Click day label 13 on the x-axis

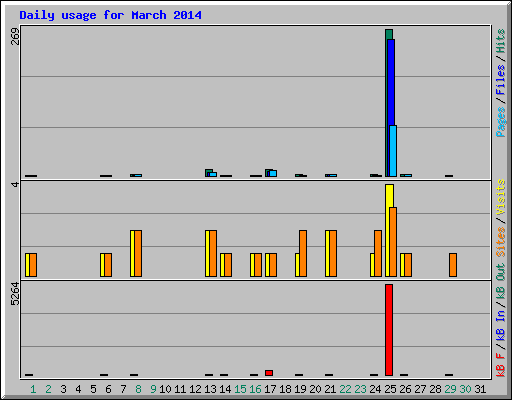pos(210,389)
